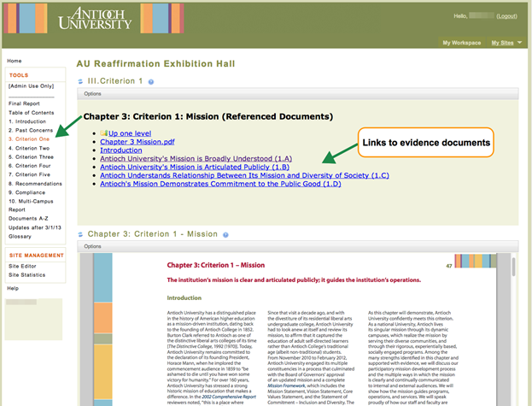Click the refresh icon beside Chapter 3: Criterion 1 - Mission
The image size is (532, 406).
80,234
